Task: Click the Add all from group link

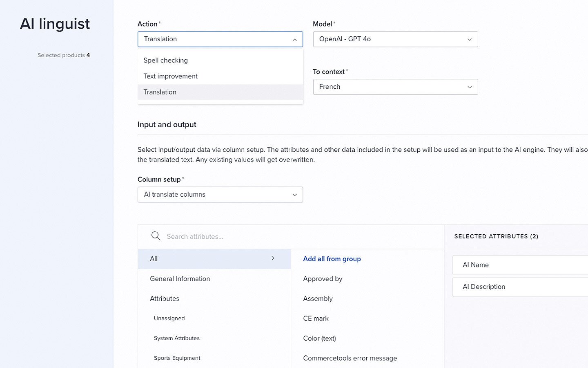Action: tap(332, 258)
